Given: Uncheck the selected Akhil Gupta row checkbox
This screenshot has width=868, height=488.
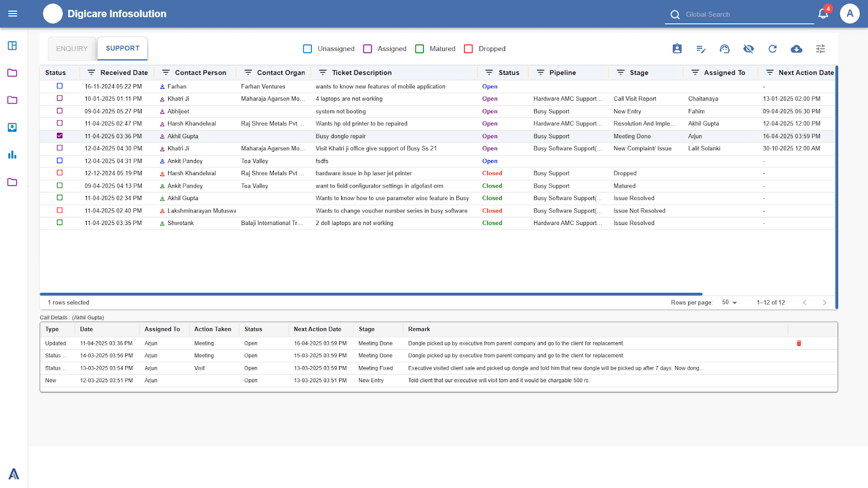Looking at the screenshot, I should pos(60,136).
